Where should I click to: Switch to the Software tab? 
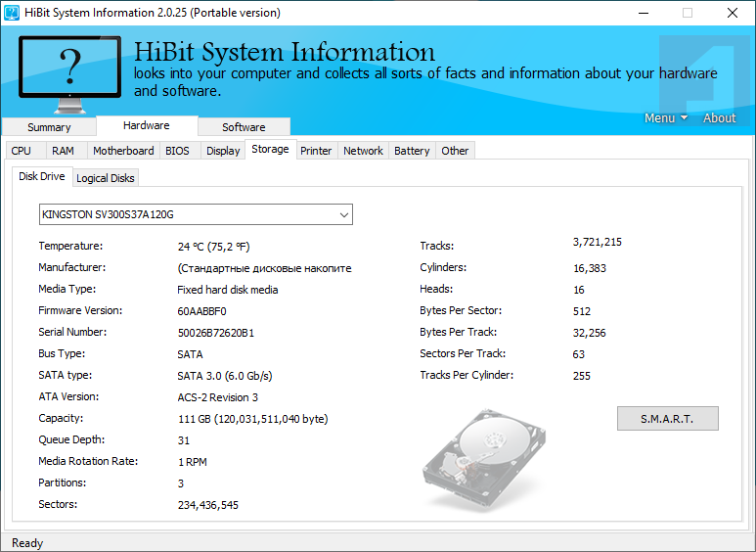[244, 127]
